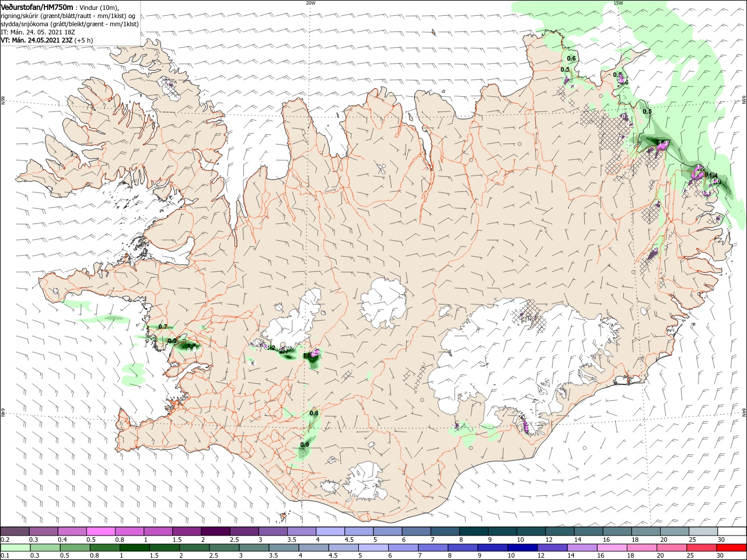Click the 66N latitude label on the left map edge
The image size is (747, 560).
(3, 100)
